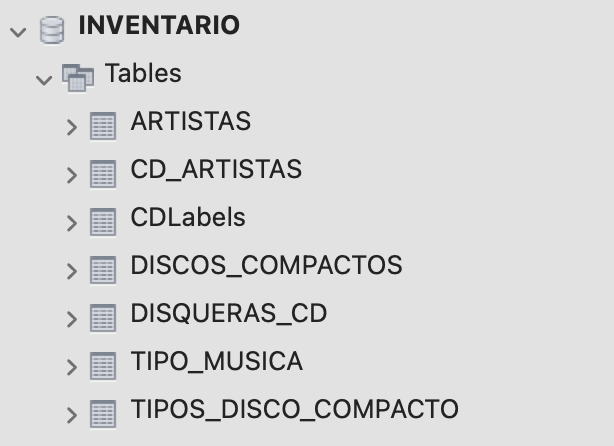Click the DISCOS_COMPACTOS table grid icon
Screen dimensions: 614x446
tap(103, 269)
